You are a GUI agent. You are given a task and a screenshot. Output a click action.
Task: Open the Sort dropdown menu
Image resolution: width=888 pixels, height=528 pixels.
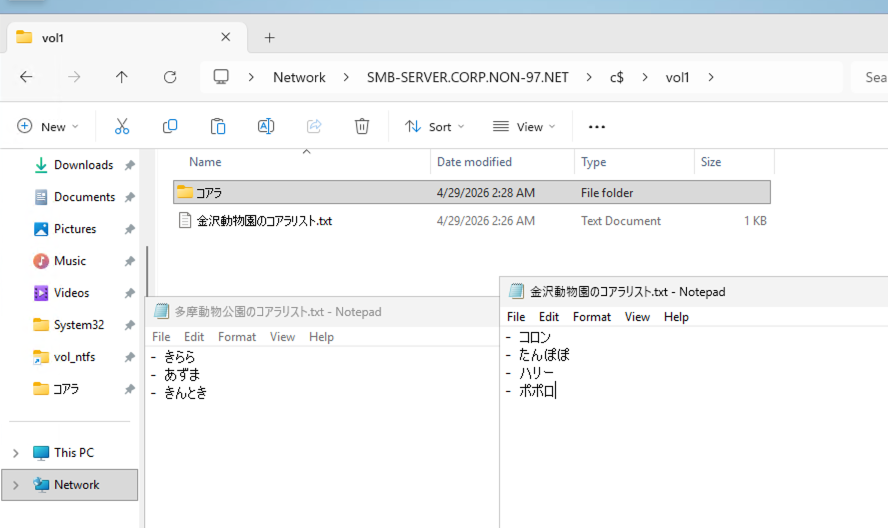tap(435, 126)
